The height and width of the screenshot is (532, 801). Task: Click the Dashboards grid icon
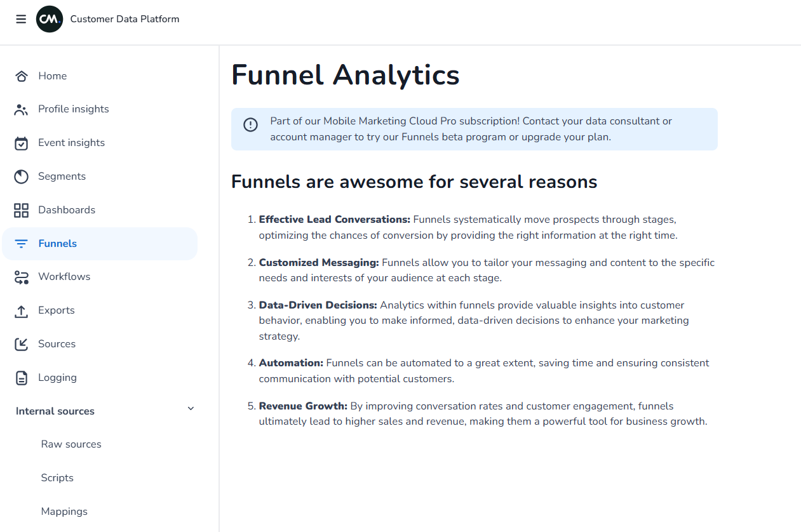click(x=22, y=210)
